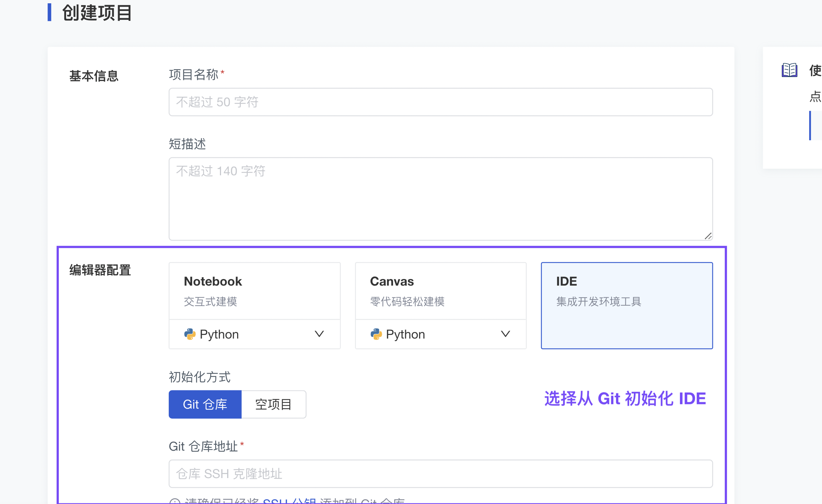
Task: Click the textarea resize handle corner
Action: [x=708, y=236]
